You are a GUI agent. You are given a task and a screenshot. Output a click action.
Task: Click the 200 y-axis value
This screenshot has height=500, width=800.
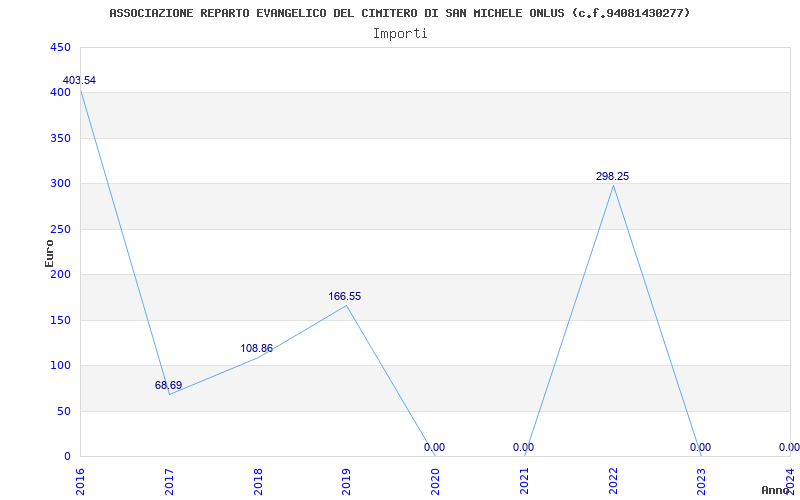[60, 274]
